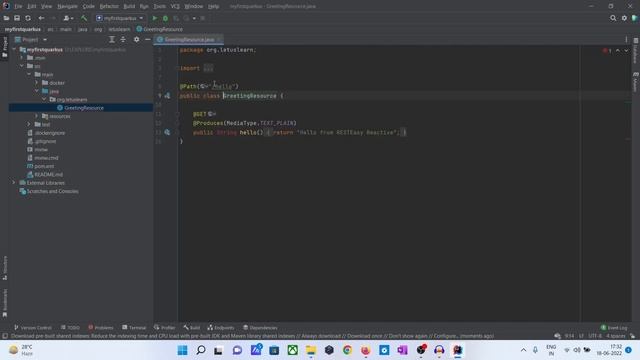Open file or project folder icon in toolbar

point(6,18)
